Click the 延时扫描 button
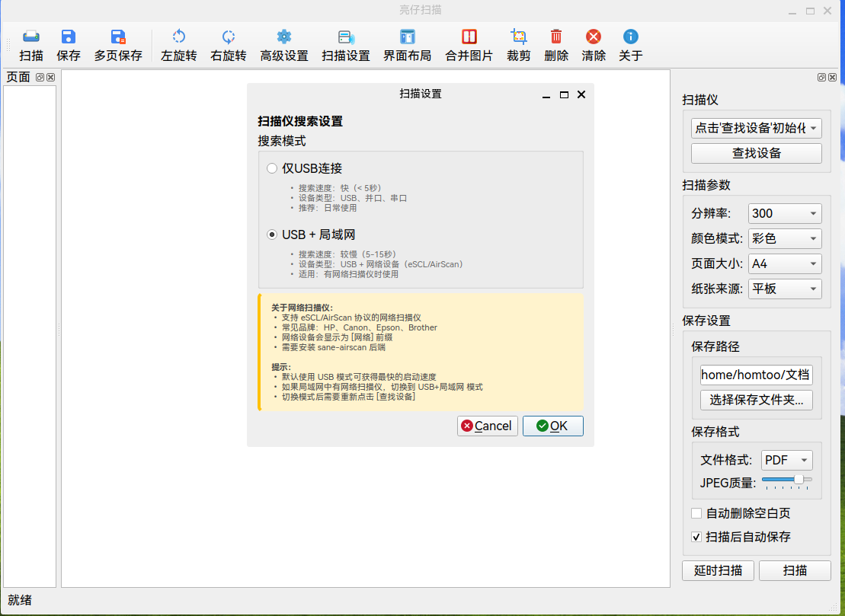This screenshot has height=616, width=845. (x=718, y=571)
